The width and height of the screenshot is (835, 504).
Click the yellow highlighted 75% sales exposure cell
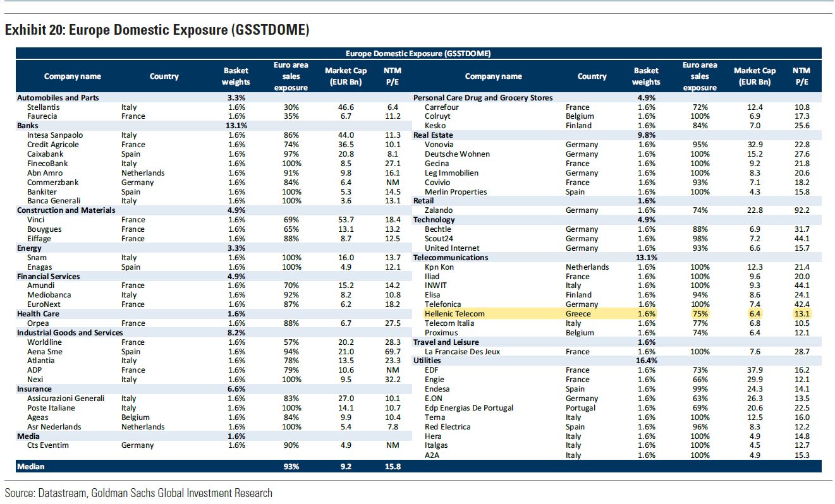point(700,314)
